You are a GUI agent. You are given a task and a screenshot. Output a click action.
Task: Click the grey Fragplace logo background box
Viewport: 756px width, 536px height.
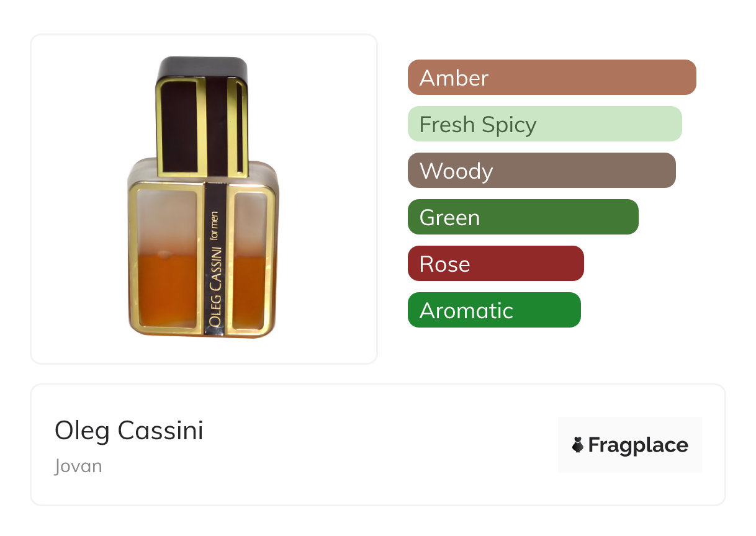click(629, 427)
